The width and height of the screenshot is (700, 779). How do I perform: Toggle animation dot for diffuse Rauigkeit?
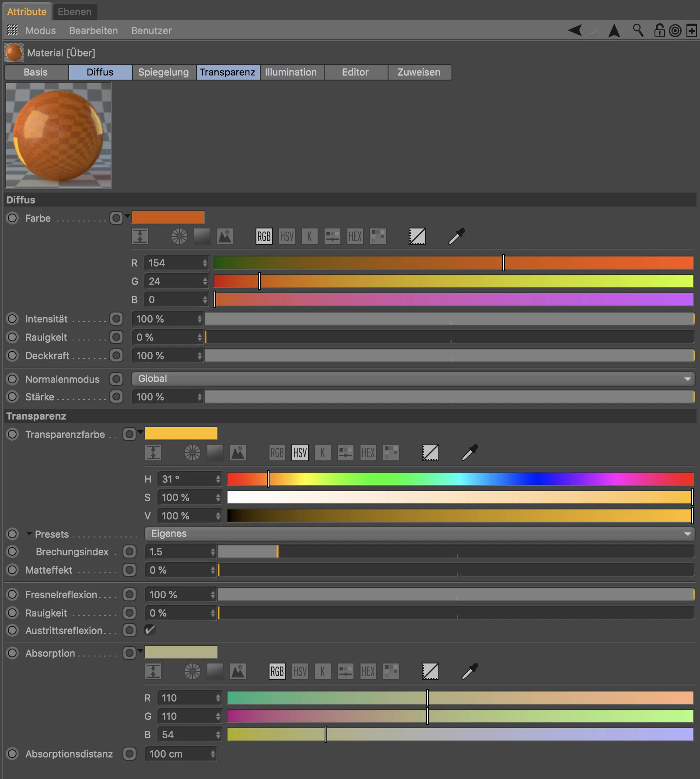click(x=12, y=337)
